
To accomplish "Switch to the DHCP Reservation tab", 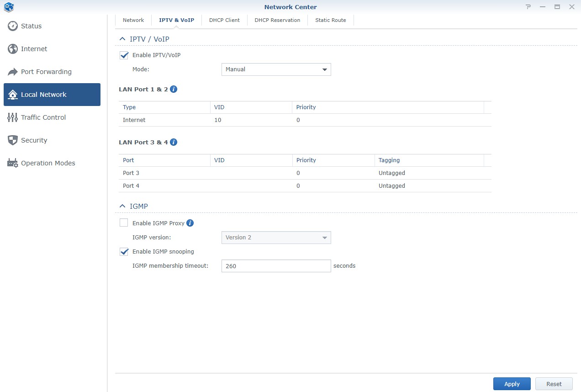I will (x=277, y=20).
